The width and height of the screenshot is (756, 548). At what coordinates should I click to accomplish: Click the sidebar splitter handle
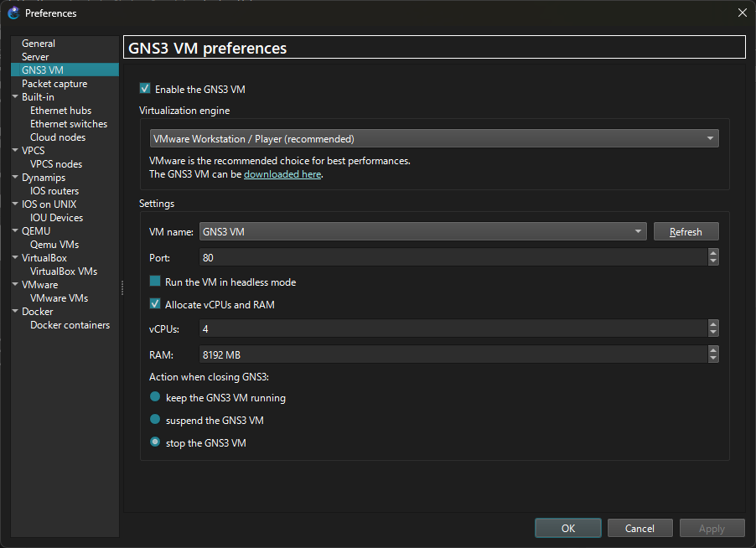coord(122,287)
